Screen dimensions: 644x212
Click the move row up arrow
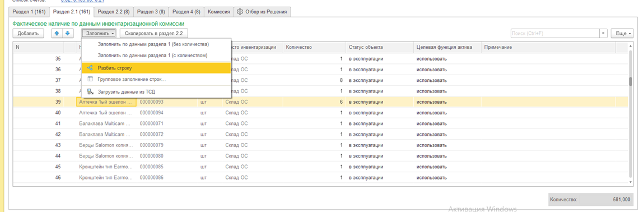pyautogui.click(x=57, y=33)
